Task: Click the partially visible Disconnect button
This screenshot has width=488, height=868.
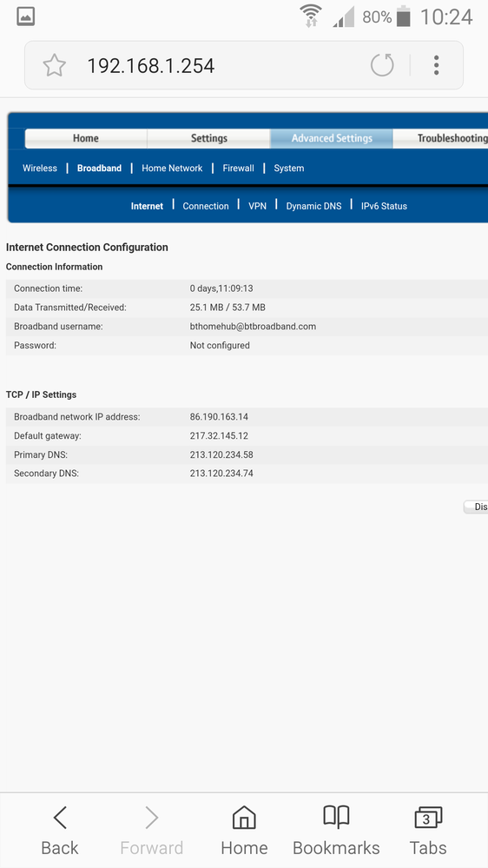Action: coord(476,507)
